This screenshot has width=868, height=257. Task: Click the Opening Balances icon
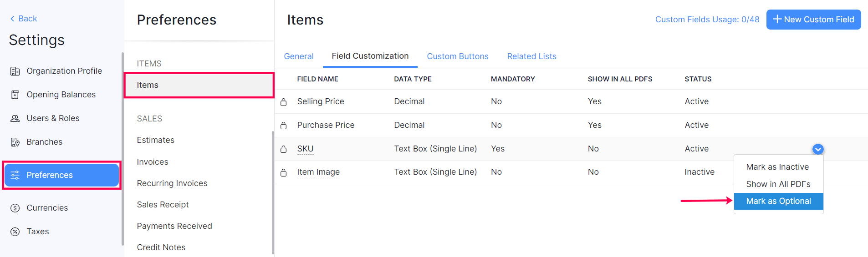coord(15,95)
